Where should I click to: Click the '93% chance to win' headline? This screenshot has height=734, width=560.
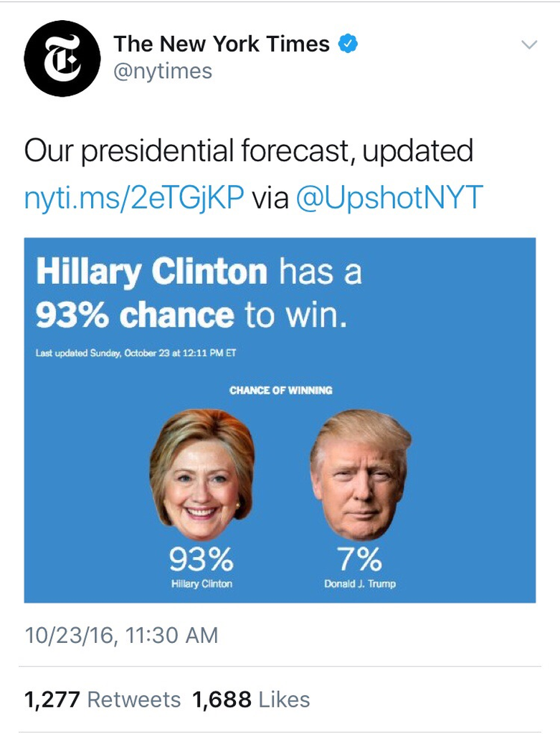[x=191, y=315]
